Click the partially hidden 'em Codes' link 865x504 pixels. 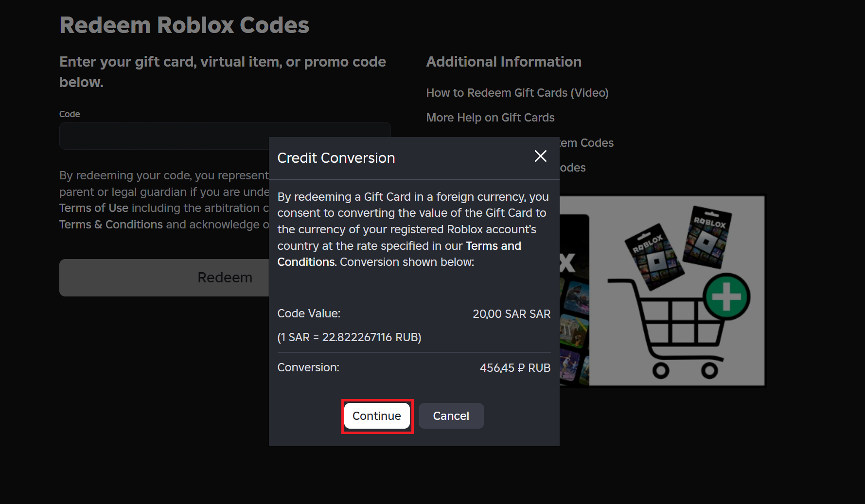point(587,143)
